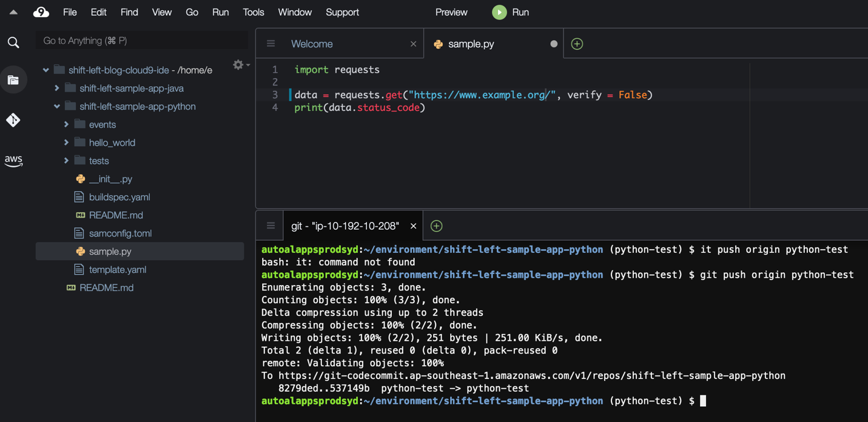The height and width of the screenshot is (422, 868).
Task: Open the AWS Toolkit sidebar icon
Action: pyautogui.click(x=13, y=161)
